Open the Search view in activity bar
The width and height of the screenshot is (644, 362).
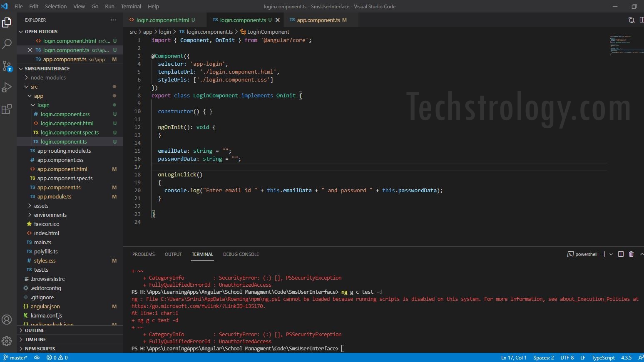pos(7,44)
